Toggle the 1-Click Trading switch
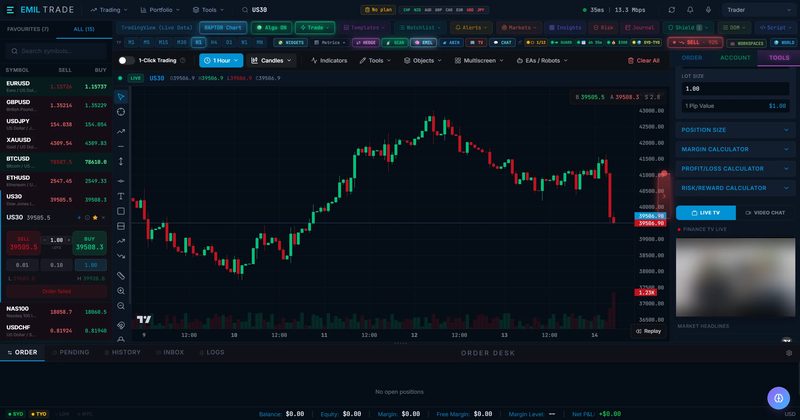The height and width of the screenshot is (420, 800). tap(126, 60)
